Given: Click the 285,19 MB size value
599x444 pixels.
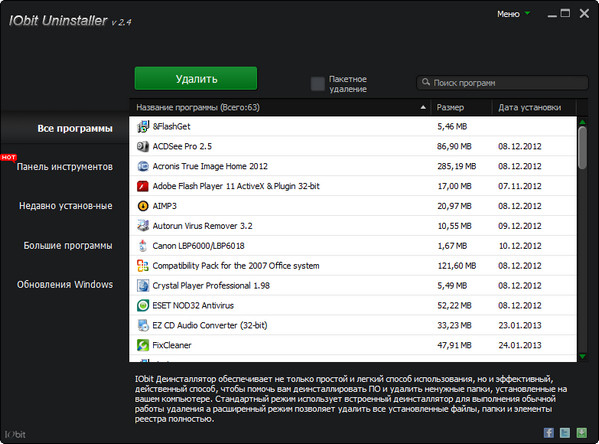Looking at the screenshot, I should pos(457,166).
